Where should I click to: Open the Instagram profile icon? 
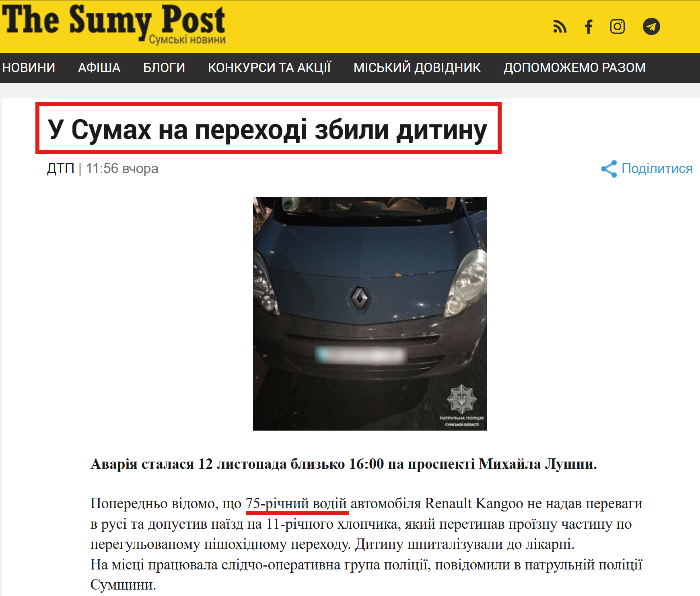(x=617, y=27)
